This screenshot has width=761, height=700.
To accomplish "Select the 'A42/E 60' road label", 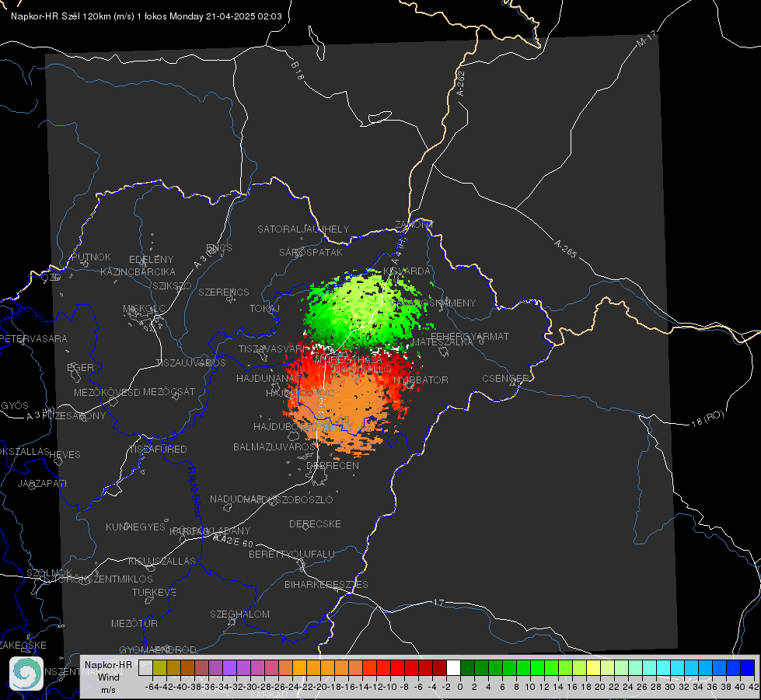I will pos(233,541).
